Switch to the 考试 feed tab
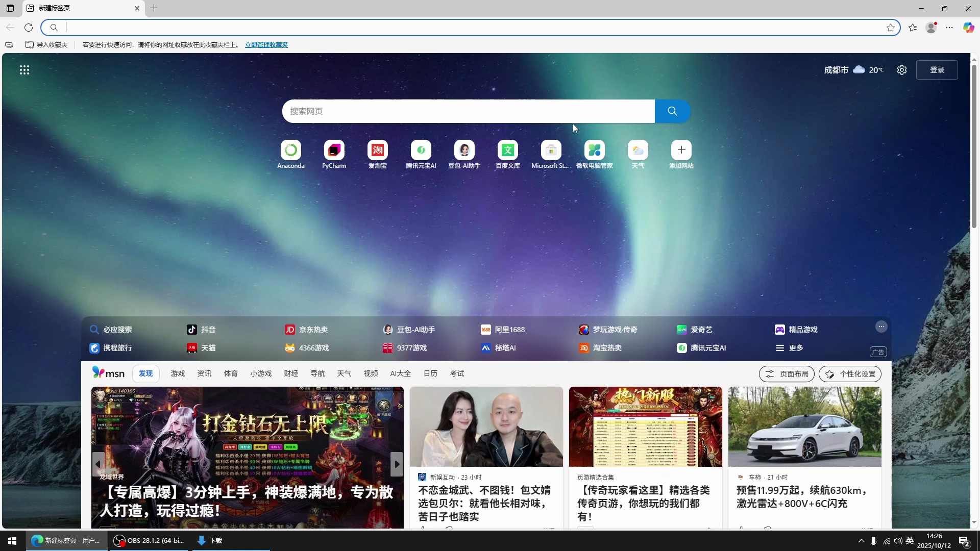This screenshot has height=551, width=980. point(457,373)
